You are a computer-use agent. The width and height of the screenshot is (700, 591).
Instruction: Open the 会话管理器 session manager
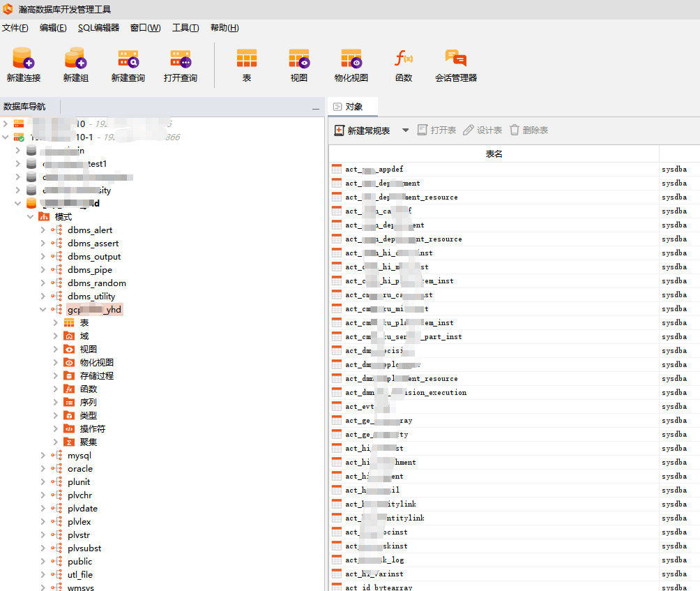pos(456,58)
